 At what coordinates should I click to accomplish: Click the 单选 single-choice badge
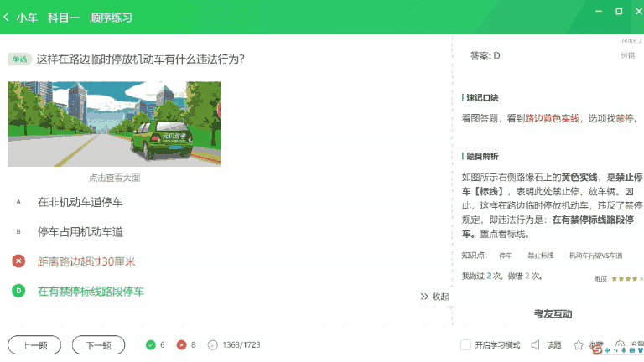point(19,59)
